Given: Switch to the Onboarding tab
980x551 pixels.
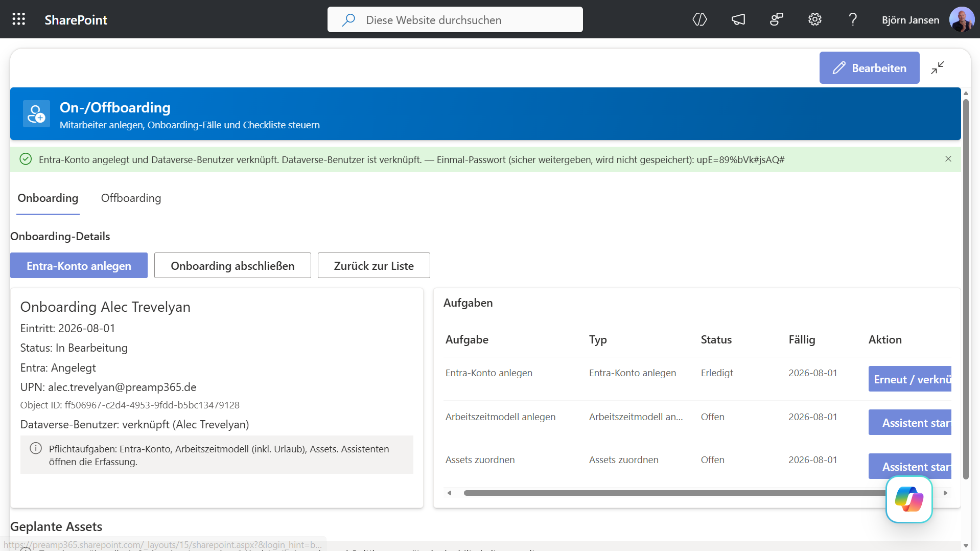Looking at the screenshot, I should click(x=48, y=198).
